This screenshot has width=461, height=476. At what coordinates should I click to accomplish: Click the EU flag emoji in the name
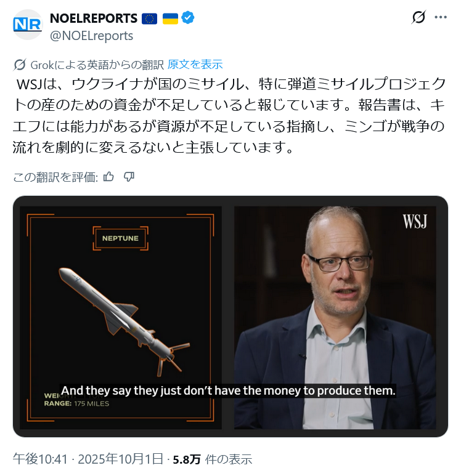tap(150, 18)
